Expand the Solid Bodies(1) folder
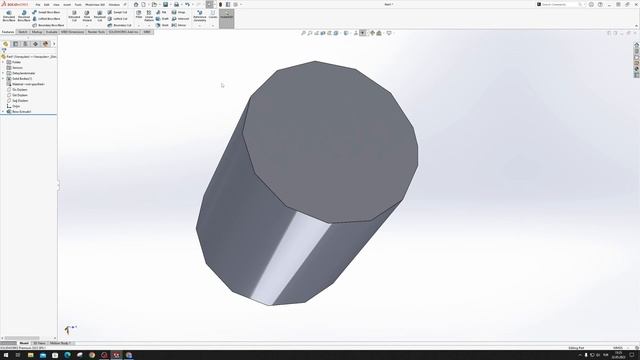Viewport: 640px width, 360px height. click(x=3, y=78)
